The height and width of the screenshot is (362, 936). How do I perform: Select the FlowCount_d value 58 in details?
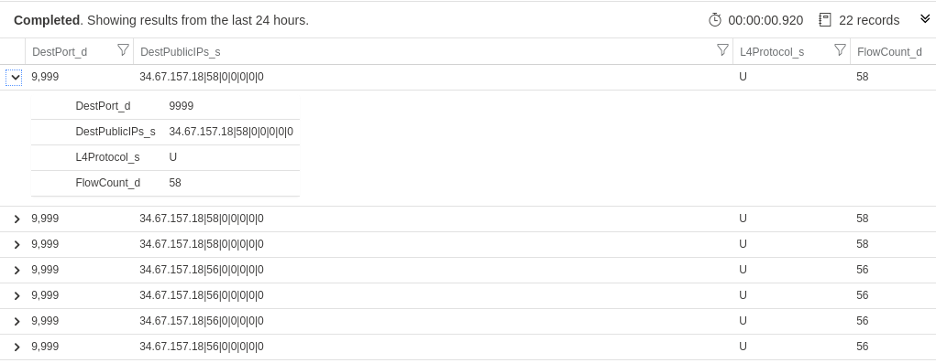click(175, 183)
